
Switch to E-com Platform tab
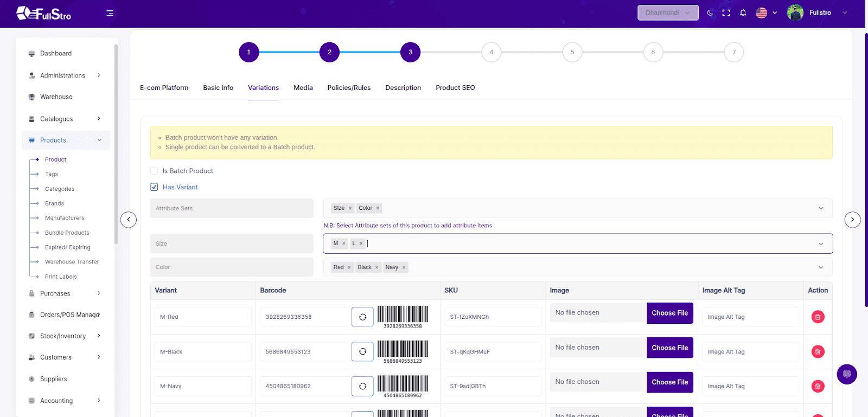pyautogui.click(x=164, y=88)
